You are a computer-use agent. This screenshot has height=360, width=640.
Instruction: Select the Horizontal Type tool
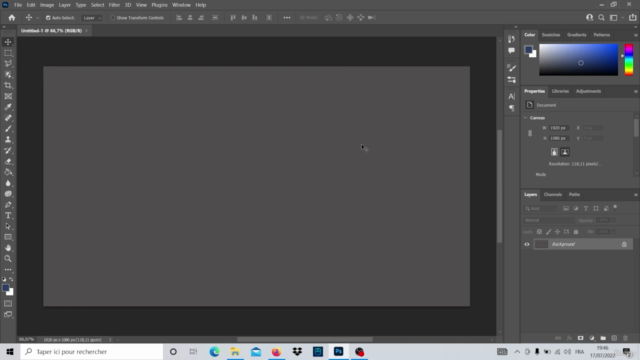tap(8, 216)
